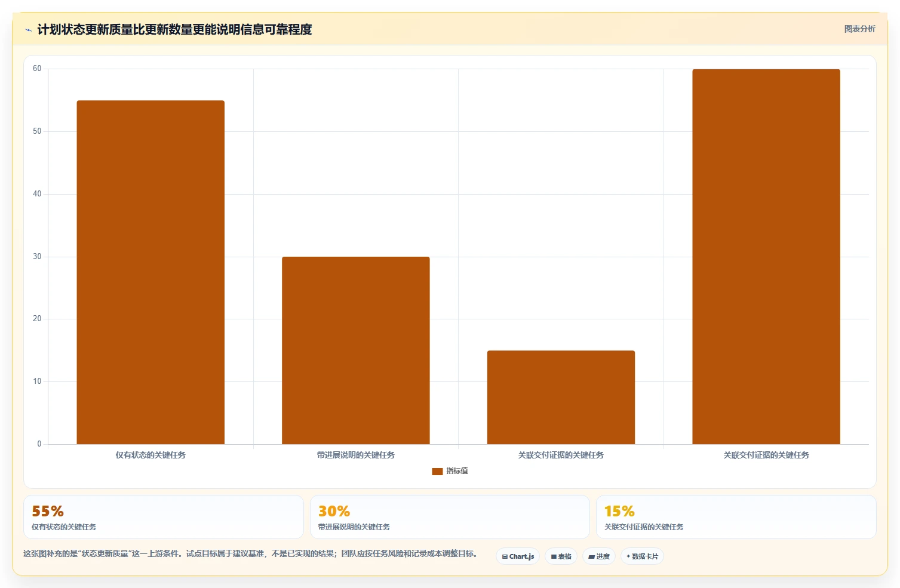The height and width of the screenshot is (588, 900).
Task: Click the 仅有状态的关键任务 caption under 55%
Action: click(64, 527)
